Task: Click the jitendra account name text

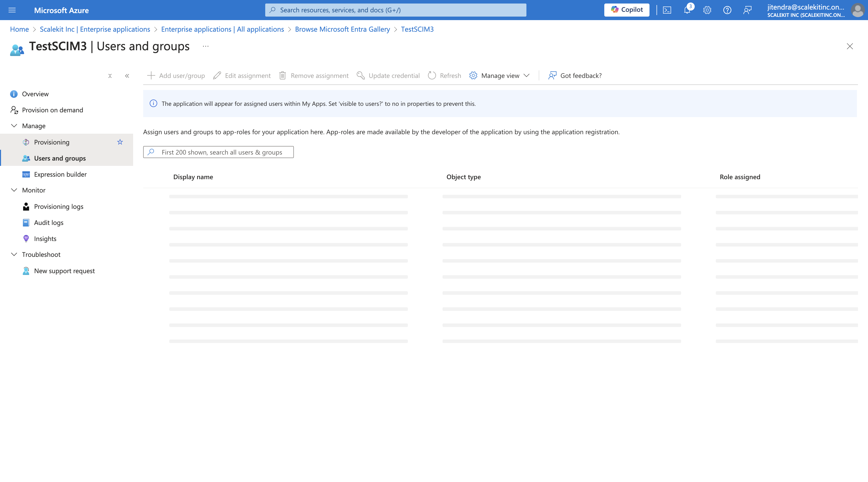Action: 806,7
